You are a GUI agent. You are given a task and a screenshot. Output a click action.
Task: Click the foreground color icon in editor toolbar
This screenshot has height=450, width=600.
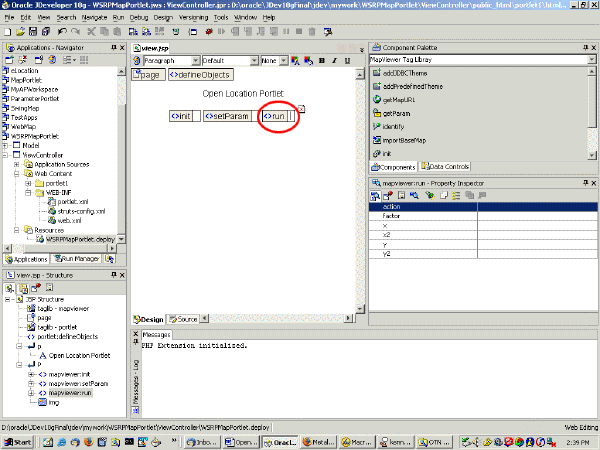295,60
